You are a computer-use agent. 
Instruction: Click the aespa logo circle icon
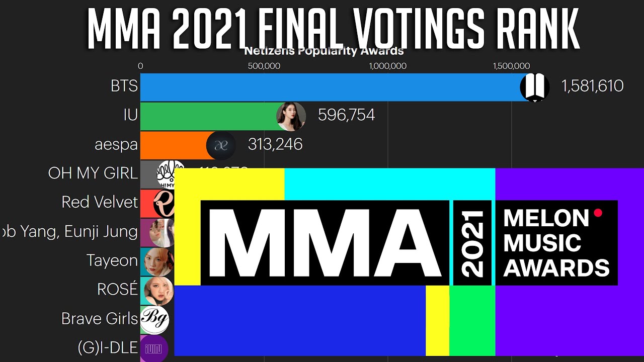pos(221,145)
